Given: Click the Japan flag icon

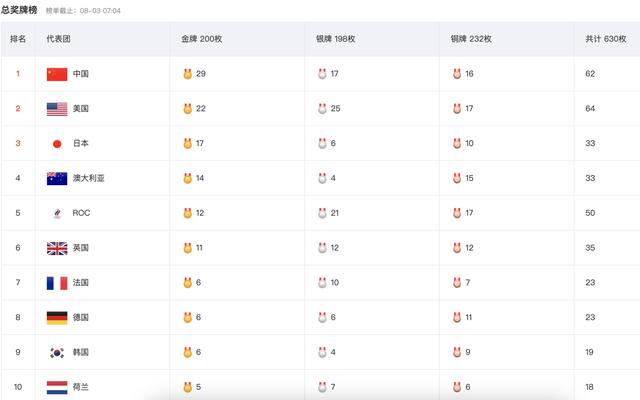Looking at the screenshot, I should [x=57, y=144].
